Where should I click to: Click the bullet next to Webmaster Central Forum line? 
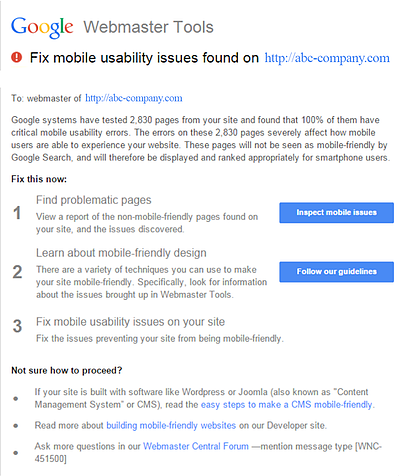tap(16, 453)
